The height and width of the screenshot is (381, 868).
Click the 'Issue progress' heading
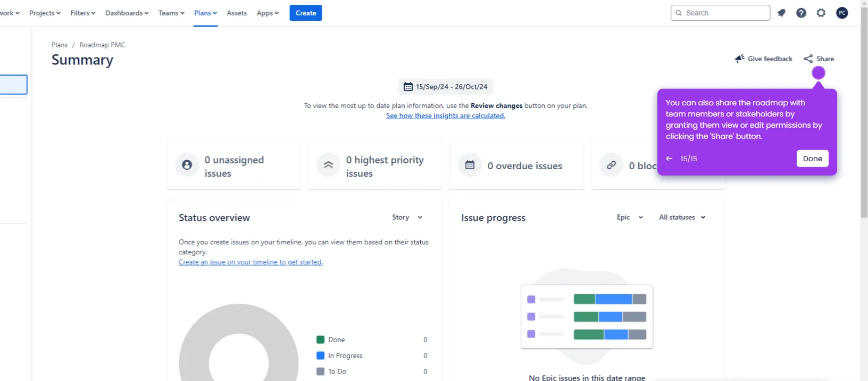[493, 218]
